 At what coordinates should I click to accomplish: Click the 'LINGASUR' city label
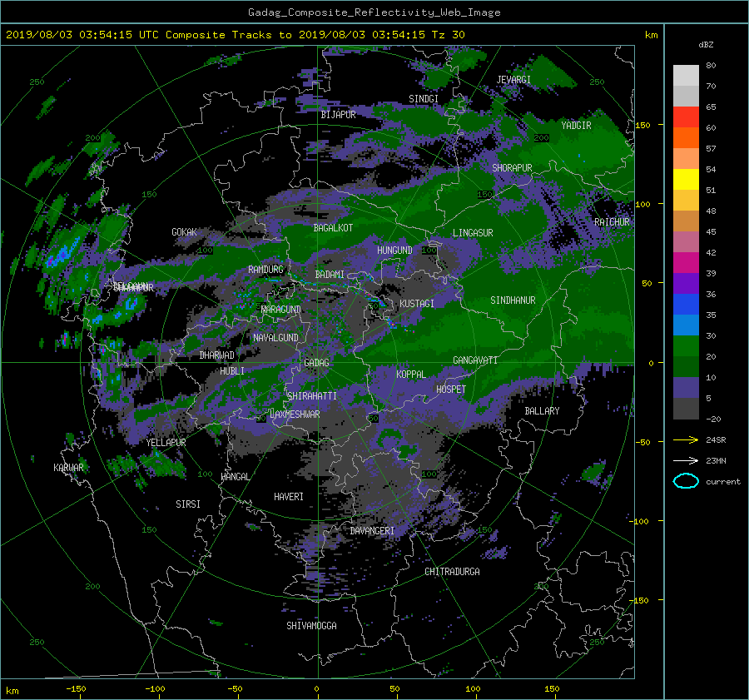point(473,233)
